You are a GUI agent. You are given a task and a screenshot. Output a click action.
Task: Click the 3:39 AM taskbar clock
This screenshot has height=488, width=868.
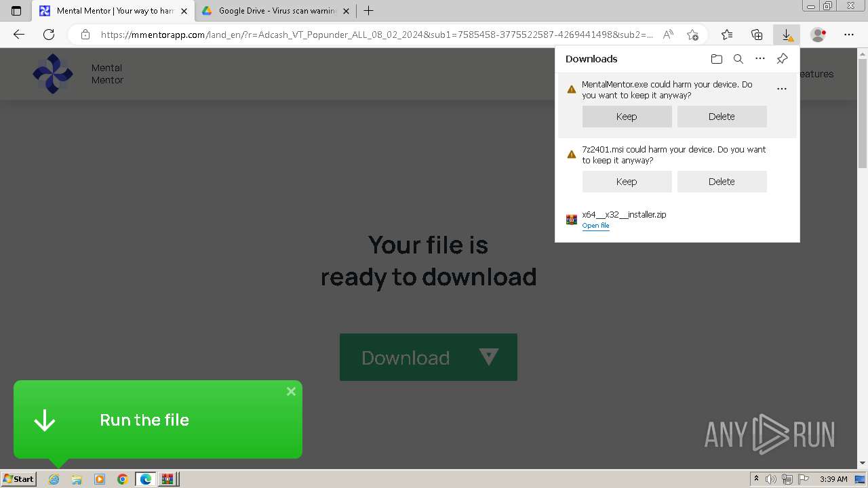click(833, 479)
